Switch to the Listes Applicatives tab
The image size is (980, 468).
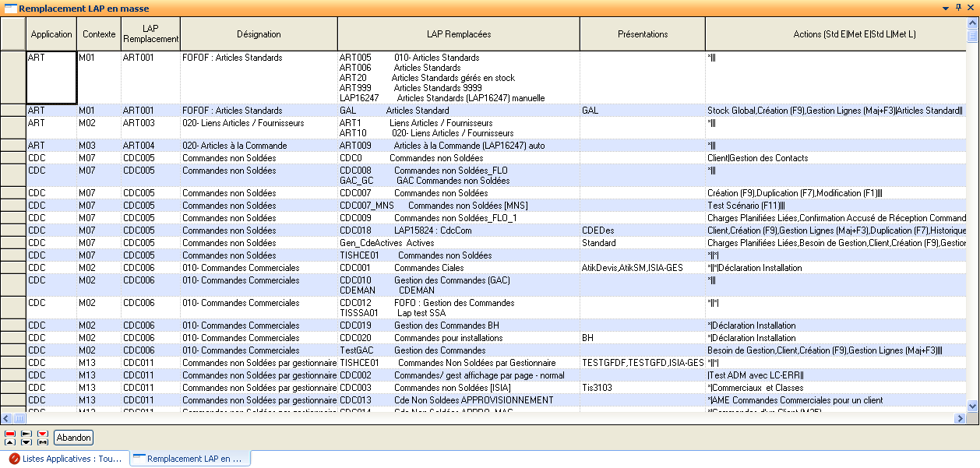tap(65, 459)
